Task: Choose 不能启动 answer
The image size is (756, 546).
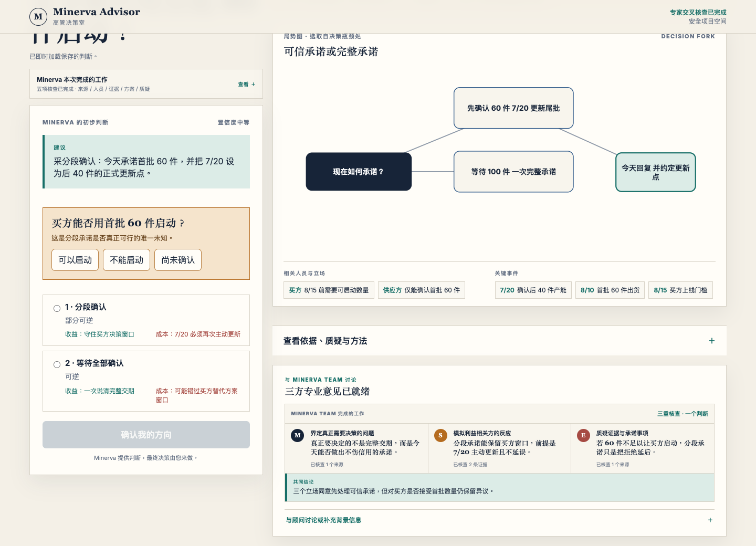Action: (127, 260)
